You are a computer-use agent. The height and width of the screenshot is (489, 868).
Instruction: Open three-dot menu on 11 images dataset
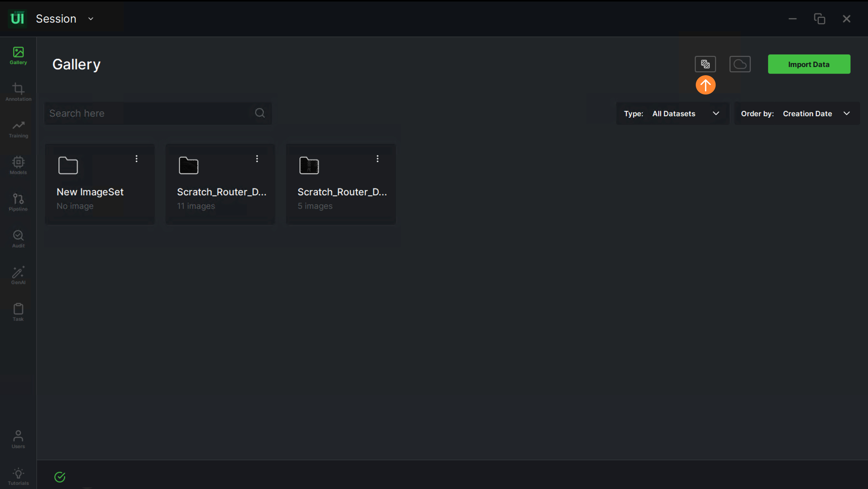tap(257, 159)
